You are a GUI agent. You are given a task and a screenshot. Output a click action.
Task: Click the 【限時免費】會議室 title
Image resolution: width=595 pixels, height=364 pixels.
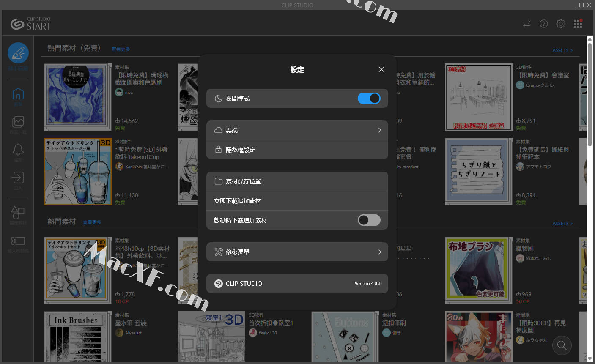click(x=543, y=75)
